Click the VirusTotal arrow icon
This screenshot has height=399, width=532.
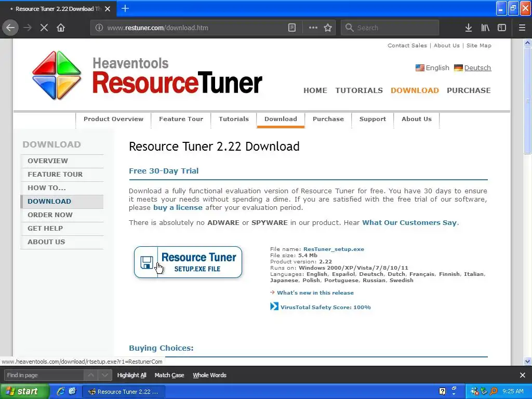[x=274, y=307]
